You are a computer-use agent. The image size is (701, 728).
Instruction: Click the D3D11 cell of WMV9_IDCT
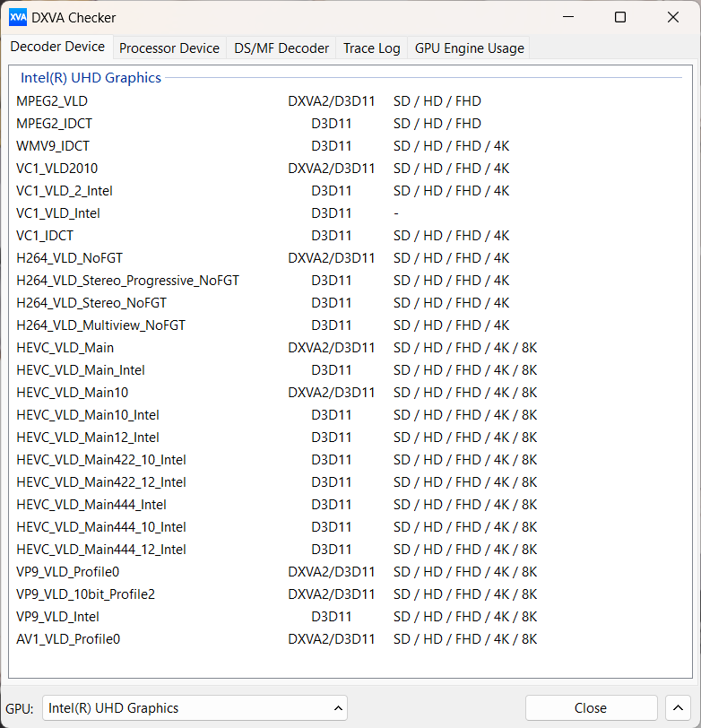331,146
